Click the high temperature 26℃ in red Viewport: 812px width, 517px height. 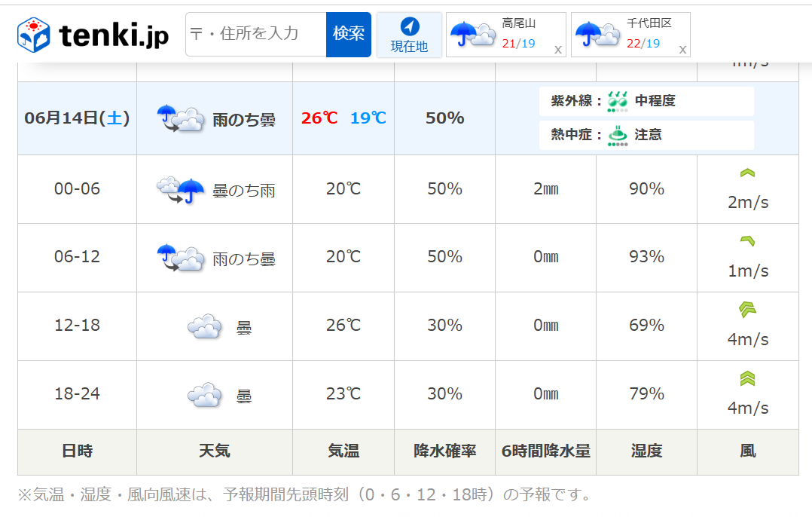(x=319, y=118)
